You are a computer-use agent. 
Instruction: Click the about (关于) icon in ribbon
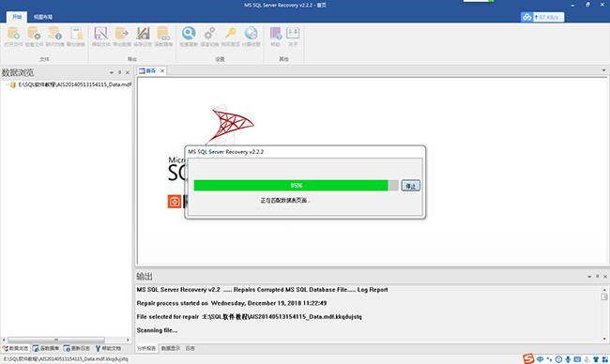pyautogui.click(x=293, y=34)
